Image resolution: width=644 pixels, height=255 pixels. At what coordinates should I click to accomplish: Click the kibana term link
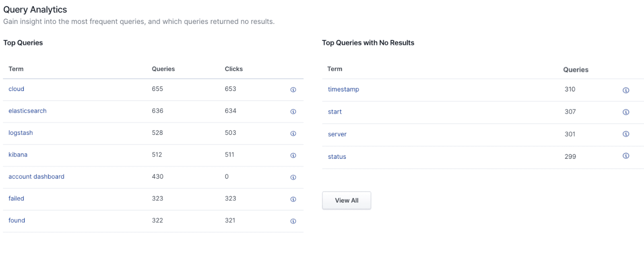pos(18,155)
